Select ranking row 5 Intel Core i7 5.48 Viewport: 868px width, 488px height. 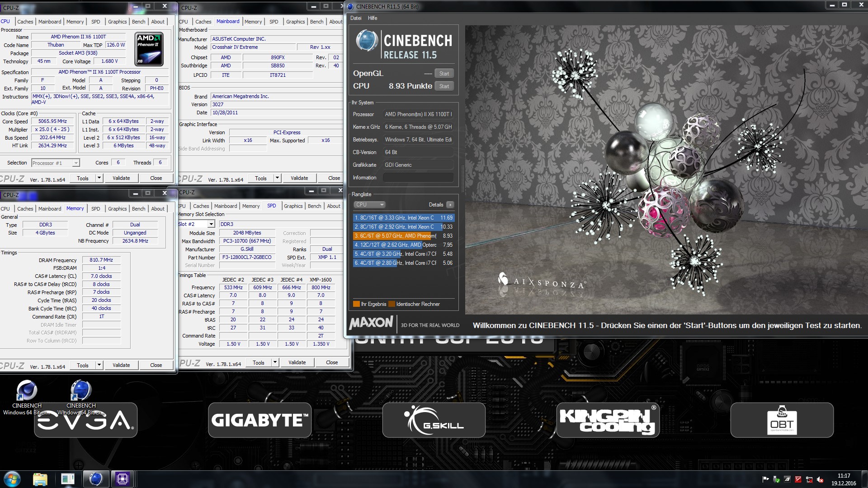click(403, 254)
